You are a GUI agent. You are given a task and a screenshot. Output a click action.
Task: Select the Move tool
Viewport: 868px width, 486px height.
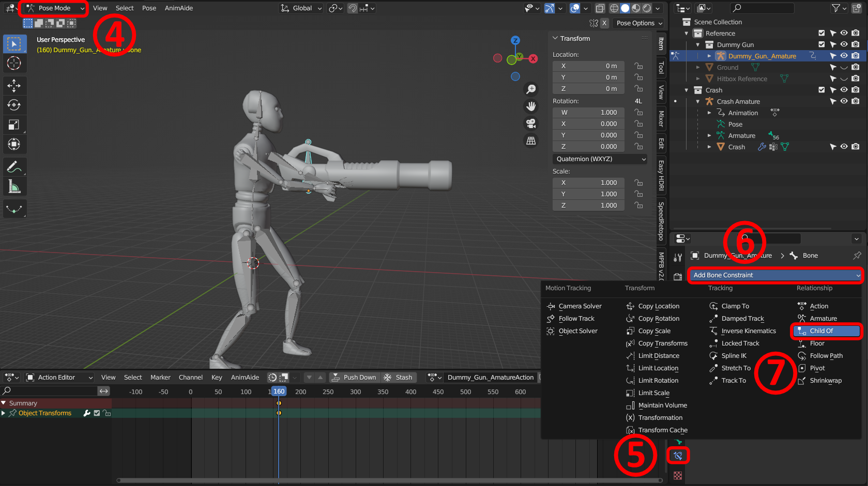pyautogui.click(x=14, y=85)
